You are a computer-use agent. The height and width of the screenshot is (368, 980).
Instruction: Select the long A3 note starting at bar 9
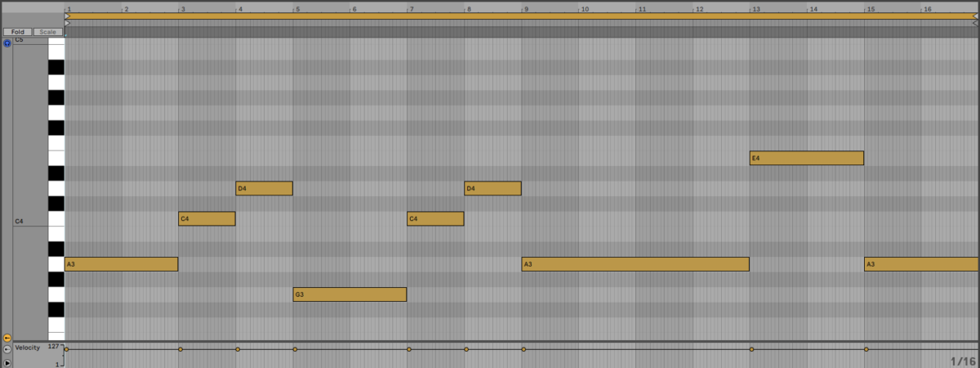point(635,264)
